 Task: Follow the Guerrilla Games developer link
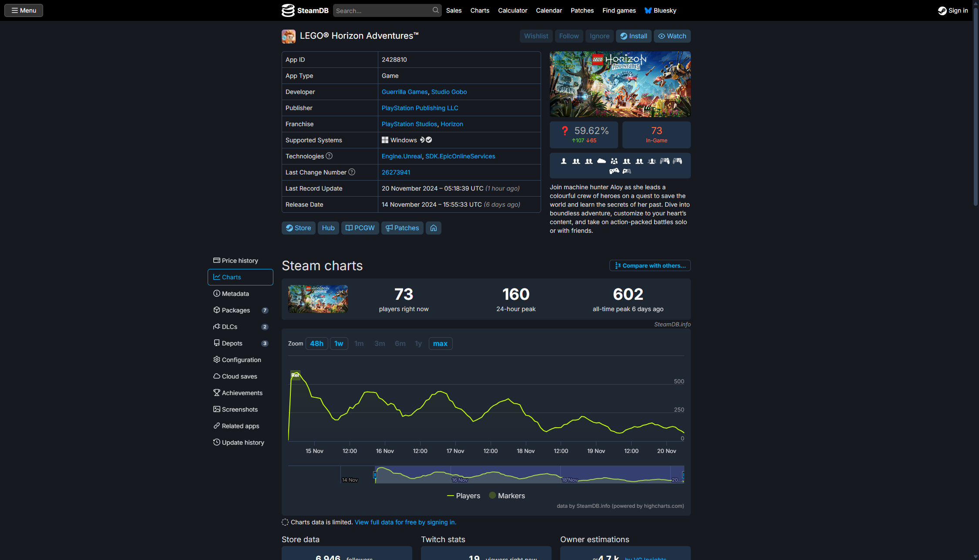point(404,92)
